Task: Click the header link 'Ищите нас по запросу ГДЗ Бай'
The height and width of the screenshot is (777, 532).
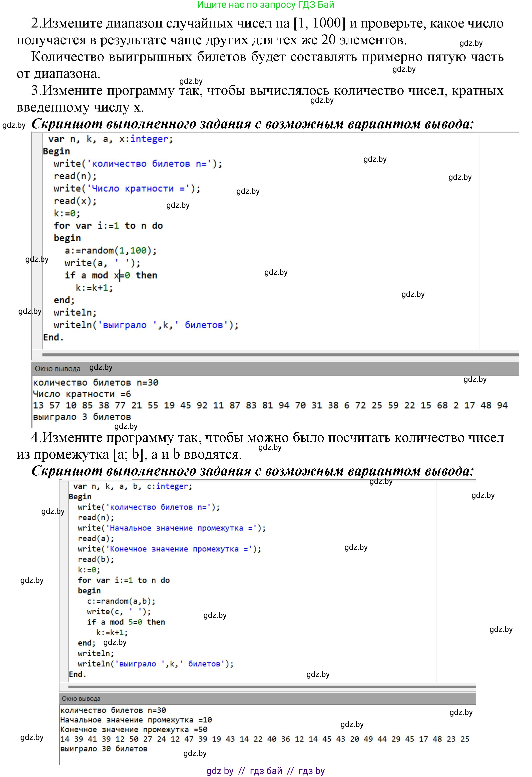Action: pyautogui.click(x=265, y=5)
